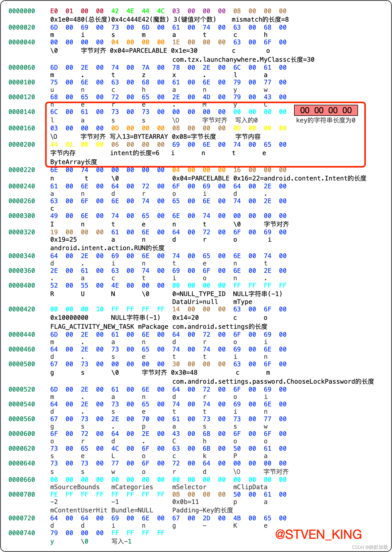Click the offset label 0000220
The width and height of the screenshot is (392, 552).
[22, 170]
